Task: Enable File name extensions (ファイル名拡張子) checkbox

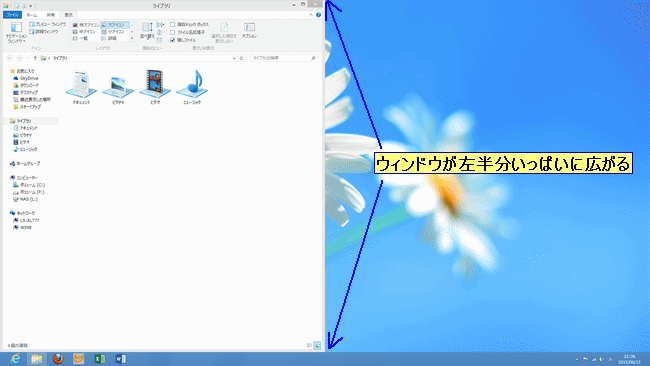Action: point(187,32)
